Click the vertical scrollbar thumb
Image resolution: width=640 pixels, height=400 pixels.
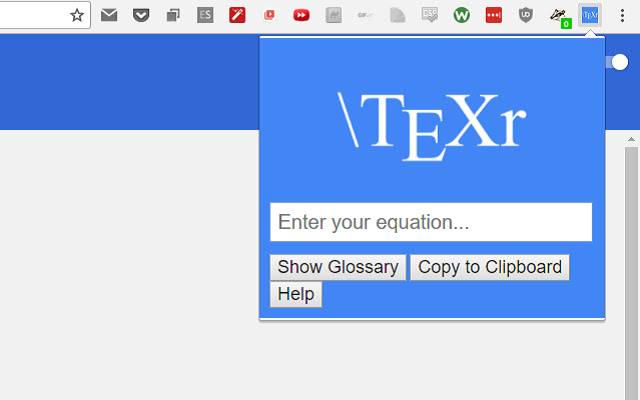(631, 273)
